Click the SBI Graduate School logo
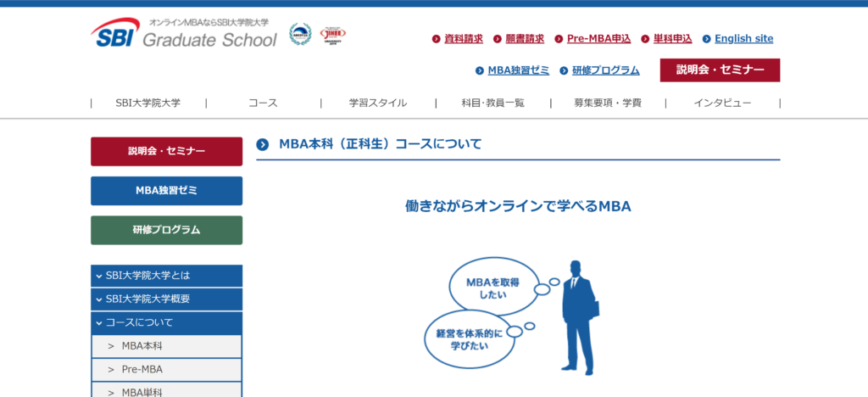 184,34
